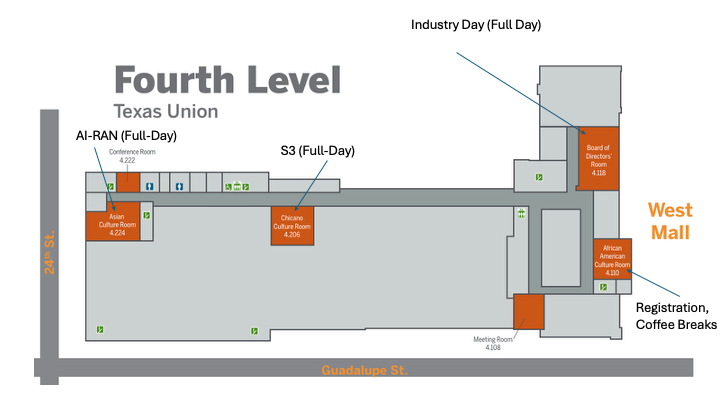Viewport: 720px width, 405px height.
Task: Select the orange Conference Room 4.222 box
Action: 128,182
